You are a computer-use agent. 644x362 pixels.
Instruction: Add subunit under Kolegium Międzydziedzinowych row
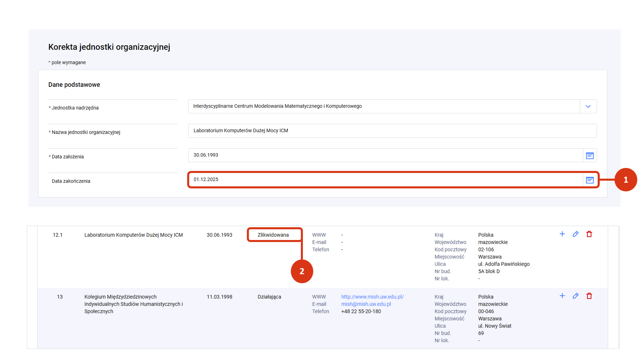(x=562, y=296)
